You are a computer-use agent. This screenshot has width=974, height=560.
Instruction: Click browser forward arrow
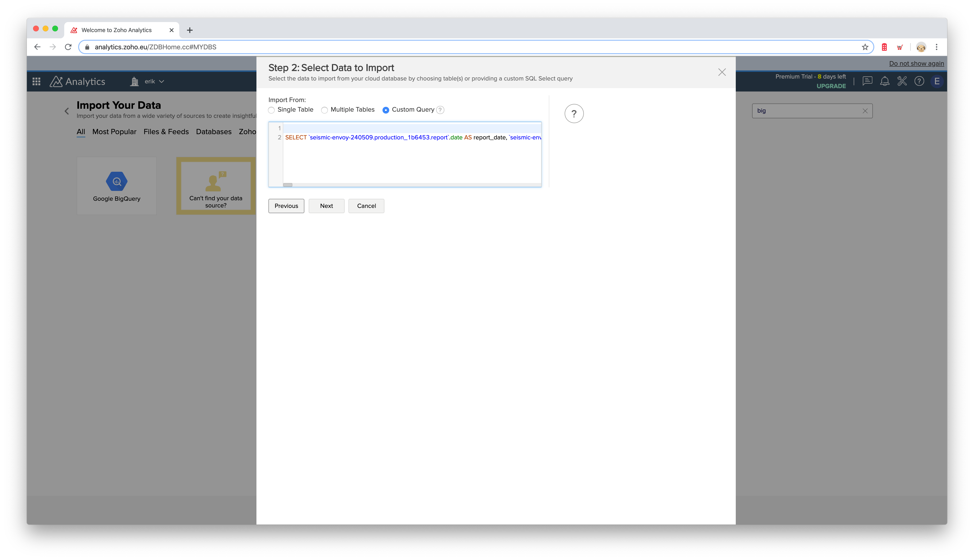pos(53,47)
